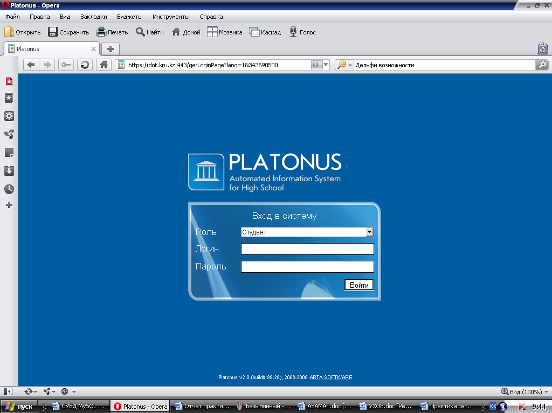Open the zoom view control in status bar

coord(525,392)
